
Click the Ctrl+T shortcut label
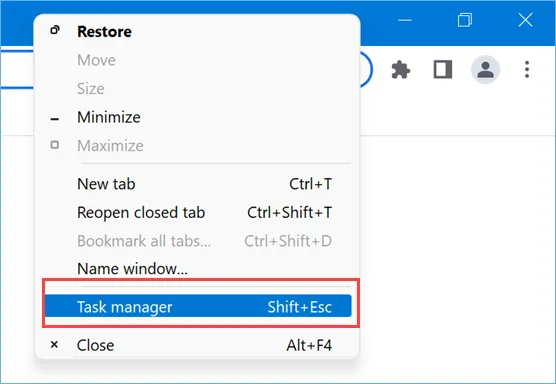[311, 184]
